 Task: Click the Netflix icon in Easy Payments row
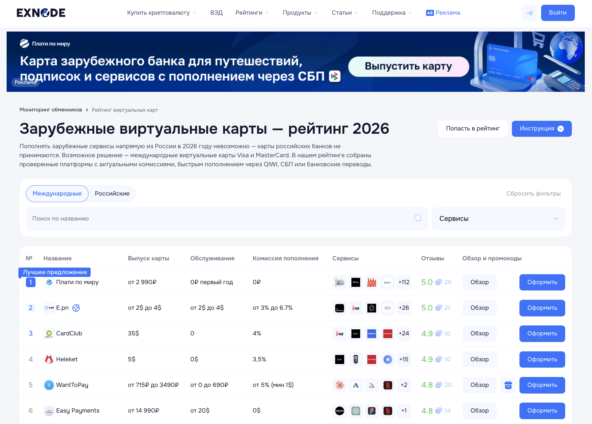click(x=388, y=411)
